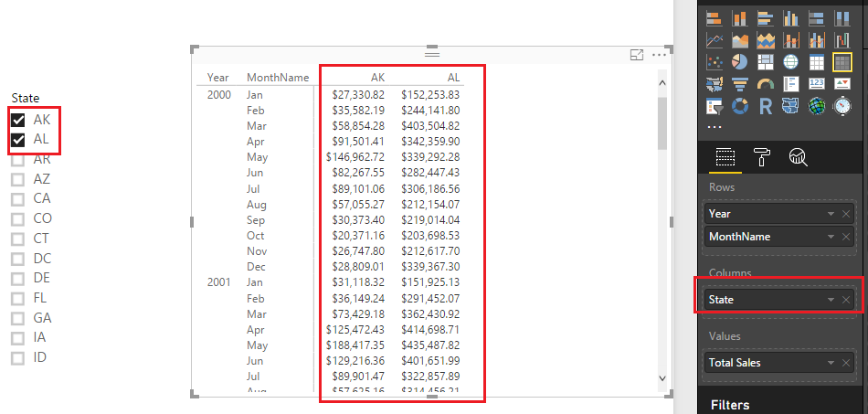
Task: Select the ArcGIS globe map visual
Action: tap(817, 105)
